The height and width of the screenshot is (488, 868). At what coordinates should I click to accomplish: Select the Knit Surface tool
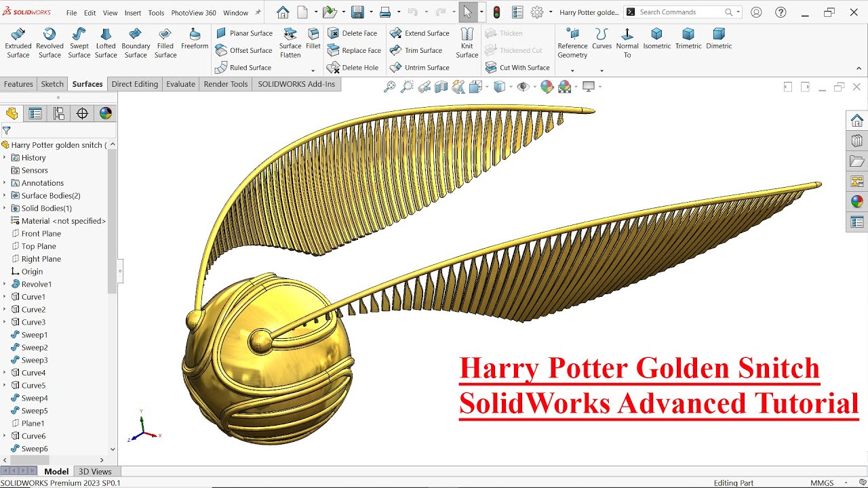click(x=467, y=43)
